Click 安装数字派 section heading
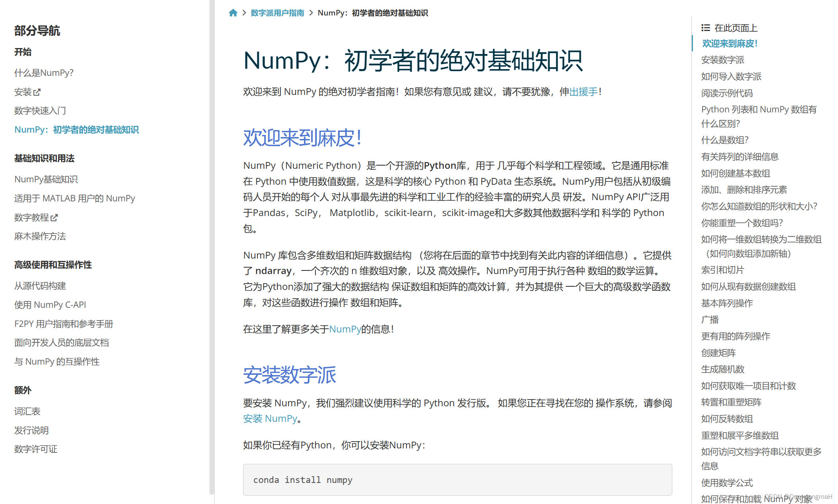The image size is (838, 504). click(x=290, y=375)
